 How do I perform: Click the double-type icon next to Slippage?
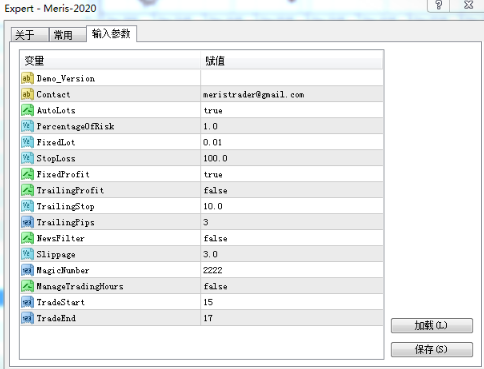pyautogui.click(x=27, y=254)
